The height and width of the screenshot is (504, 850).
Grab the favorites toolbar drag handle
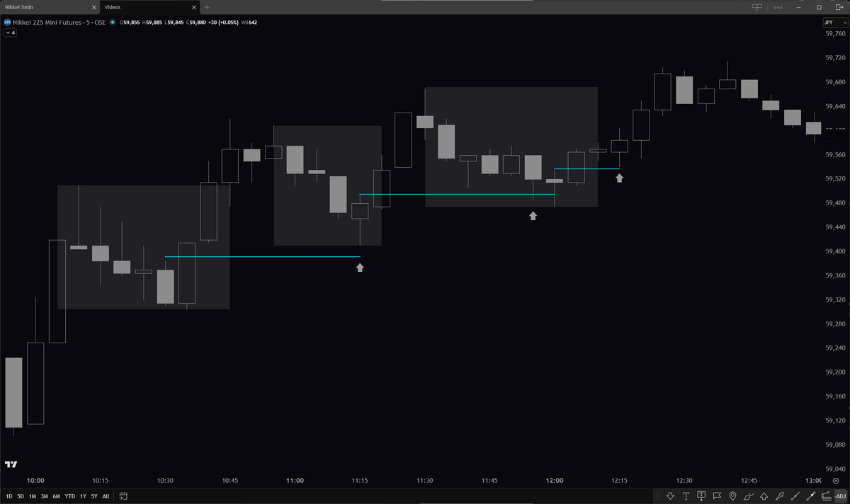pyautogui.click(x=657, y=496)
